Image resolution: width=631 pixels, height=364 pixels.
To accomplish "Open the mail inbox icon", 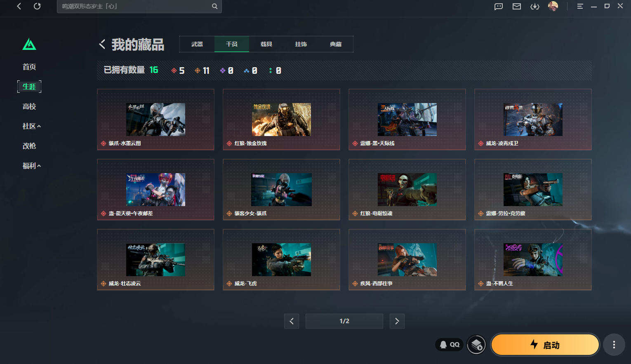I will click(x=517, y=6).
